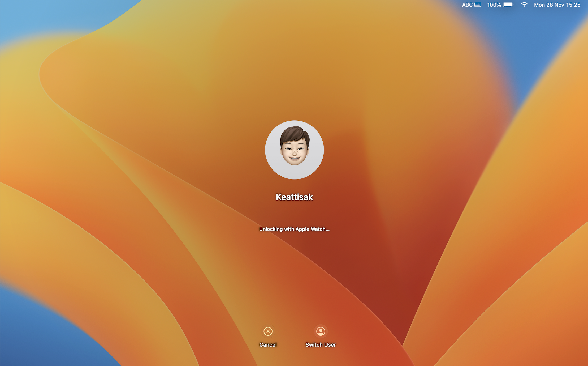Click the Mon 28 Nov date
Viewport: 588px width, 366px height.
(549, 5)
